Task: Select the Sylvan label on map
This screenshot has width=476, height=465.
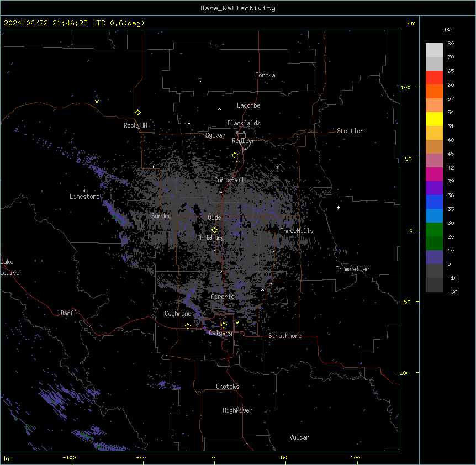Action: pos(215,135)
